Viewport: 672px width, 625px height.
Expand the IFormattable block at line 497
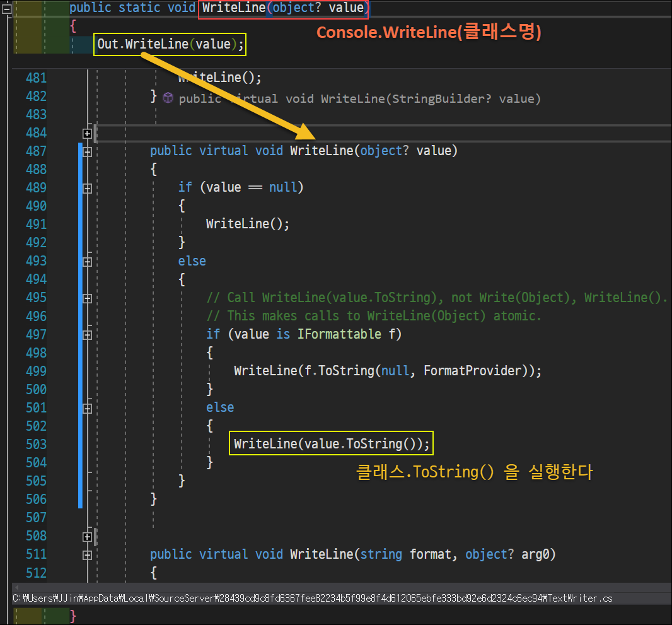coord(87,334)
